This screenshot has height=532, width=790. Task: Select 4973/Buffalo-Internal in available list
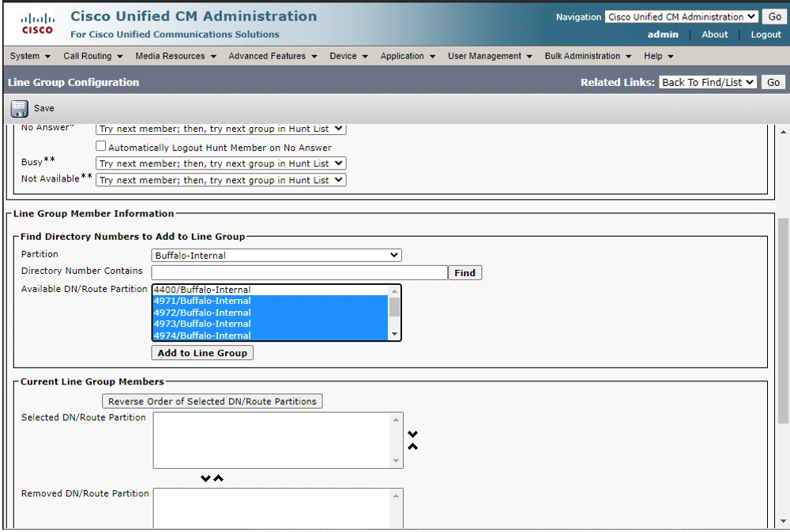pos(270,324)
